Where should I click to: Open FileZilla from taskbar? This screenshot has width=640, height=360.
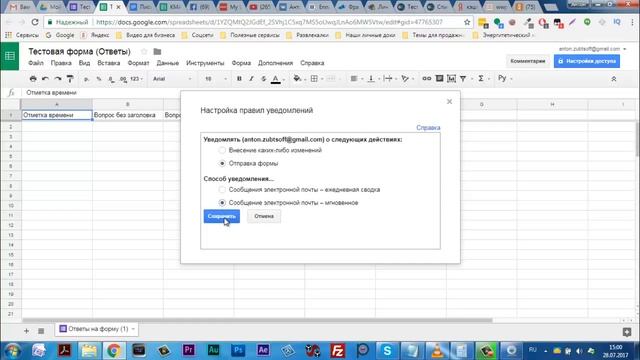point(338,350)
